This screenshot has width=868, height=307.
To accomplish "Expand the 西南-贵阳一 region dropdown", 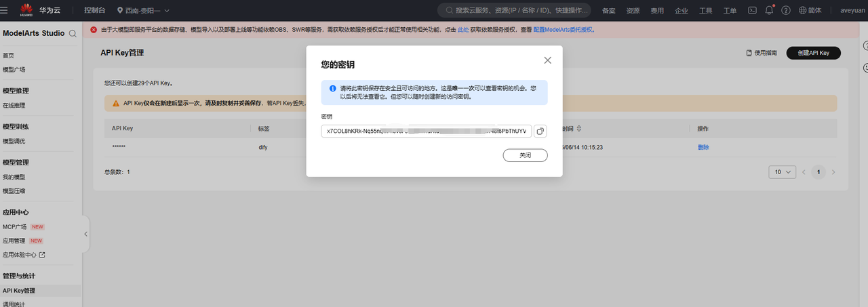I will 144,10.
